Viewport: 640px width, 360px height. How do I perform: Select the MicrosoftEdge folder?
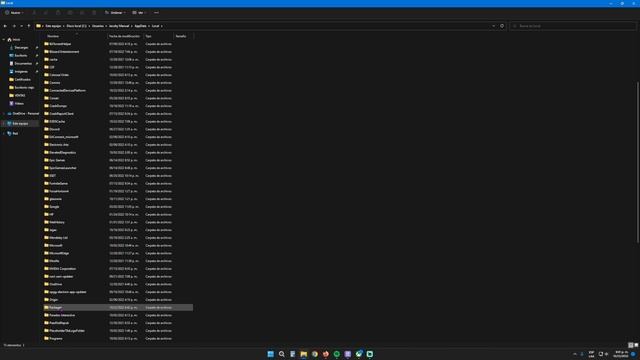(x=59, y=253)
